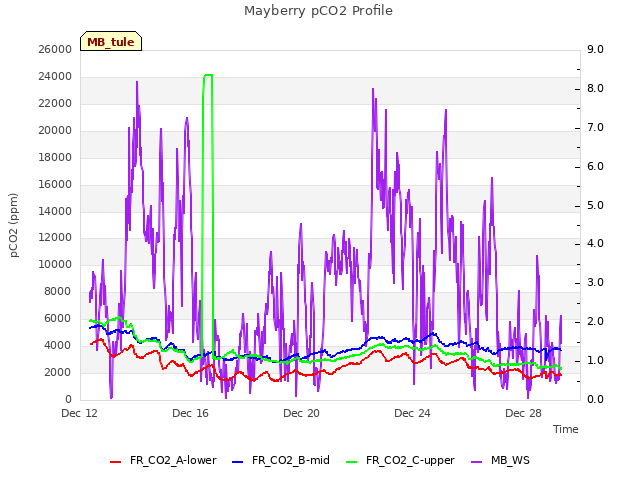
Task: Toggle the MB_WS legend entry
Action: pyautogui.click(x=500, y=460)
